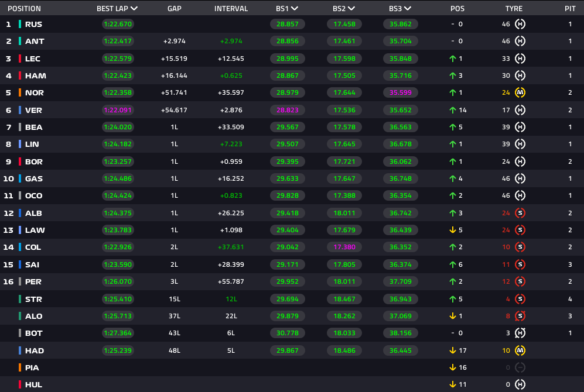The image size is (584, 392).
Task: Select driver HAM in position 4
Action: [x=35, y=76]
